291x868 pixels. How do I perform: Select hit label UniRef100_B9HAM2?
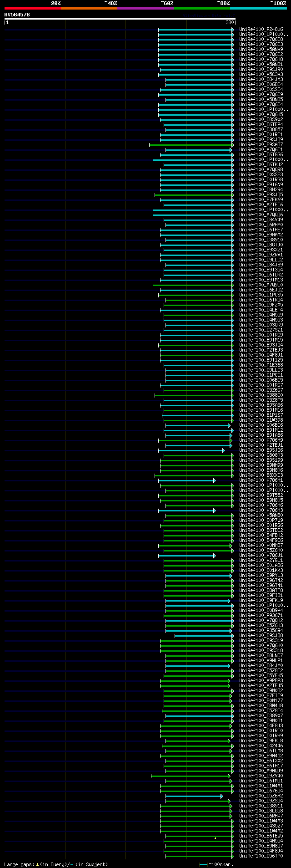click(261, 235)
